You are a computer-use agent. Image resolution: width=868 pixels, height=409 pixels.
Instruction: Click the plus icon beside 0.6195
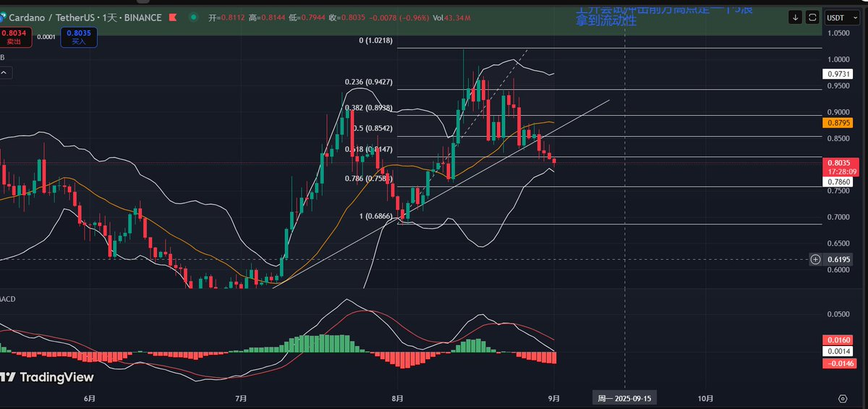pyautogui.click(x=815, y=258)
